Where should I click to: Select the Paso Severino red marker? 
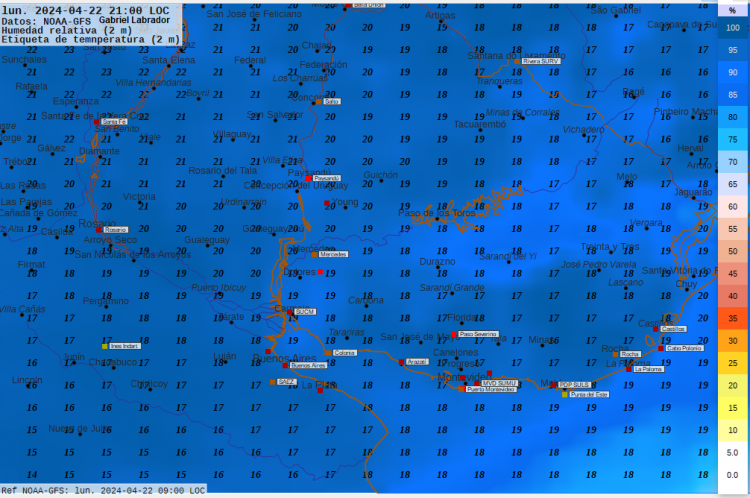[454, 334]
